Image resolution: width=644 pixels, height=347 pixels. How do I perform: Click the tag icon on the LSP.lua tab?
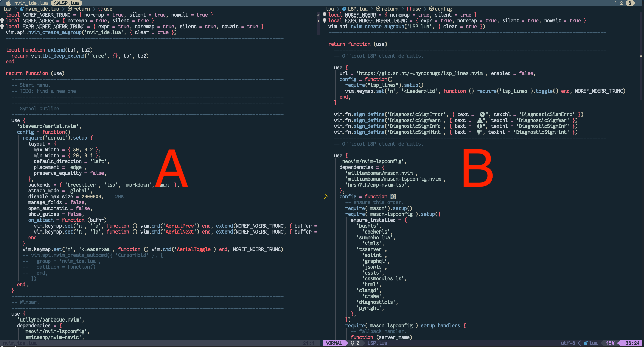pos(56,3)
